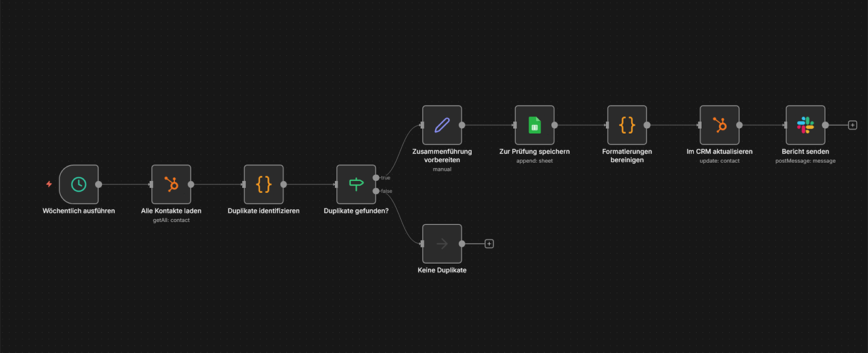Add a node after Bericht senden
This screenshot has height=353, width=868.
tap(852, 124)
